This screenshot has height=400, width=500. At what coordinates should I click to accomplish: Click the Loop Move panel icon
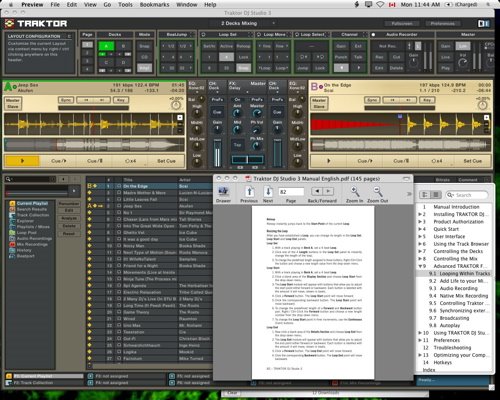[x=259, y=35]
